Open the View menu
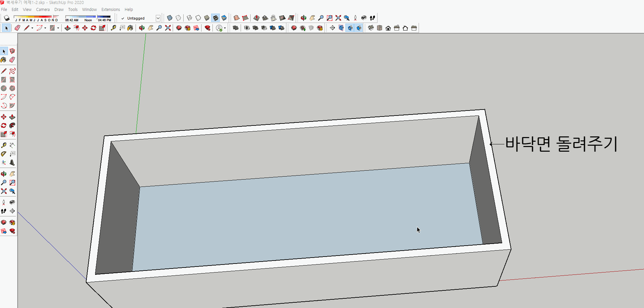 point(27,10)
